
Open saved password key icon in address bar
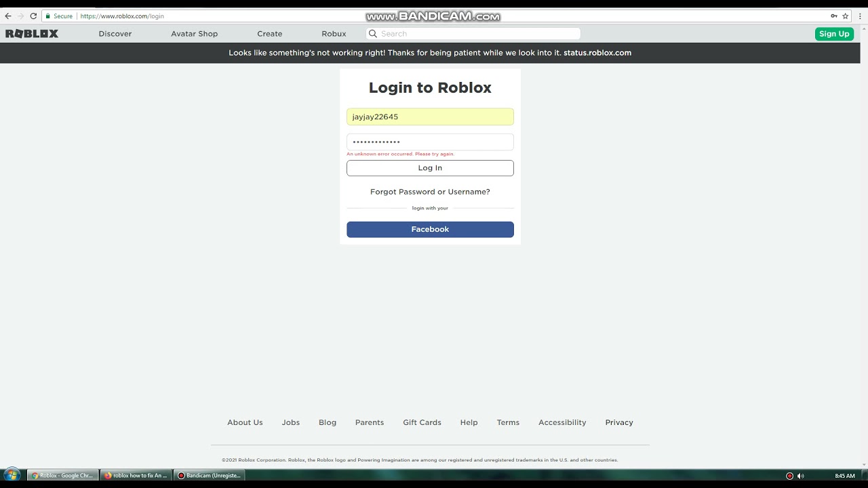(x=833, y=16)
